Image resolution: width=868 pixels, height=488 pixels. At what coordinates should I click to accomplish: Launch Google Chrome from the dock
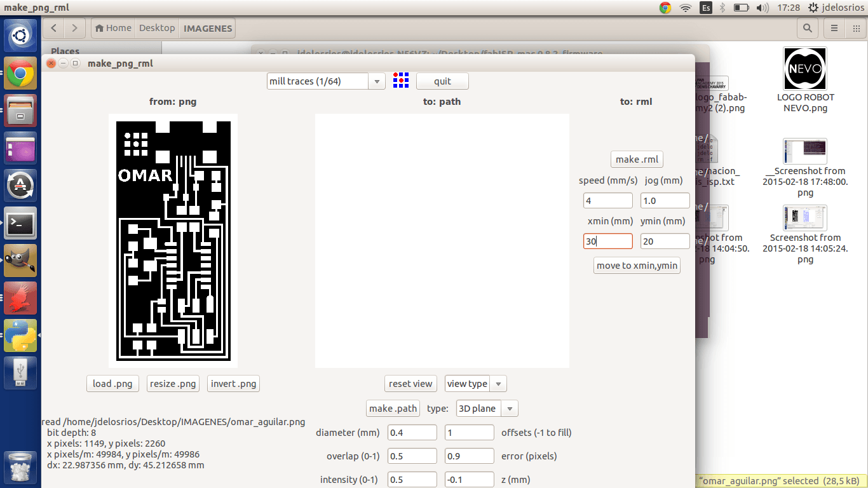20,73
